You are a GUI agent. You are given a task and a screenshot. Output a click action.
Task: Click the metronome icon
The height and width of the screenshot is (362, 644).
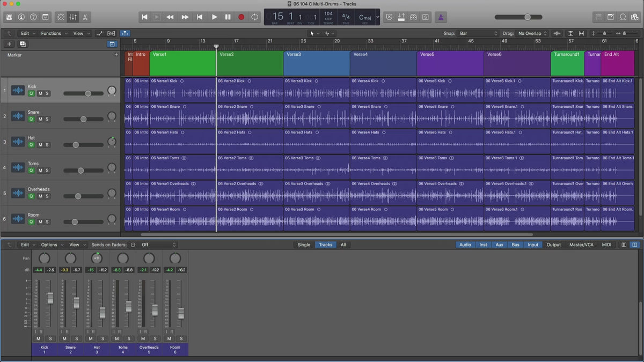click(440, 17)
